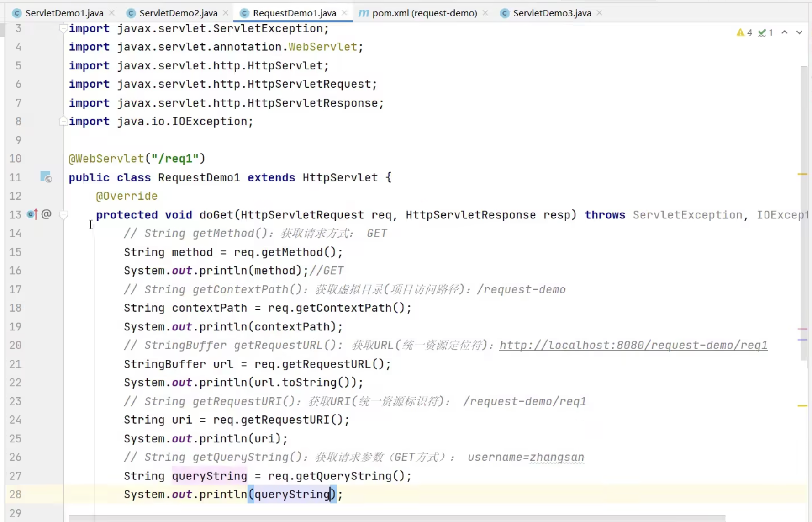
Task: Click println(contextPath) on line 19
Action: (268, 327)
